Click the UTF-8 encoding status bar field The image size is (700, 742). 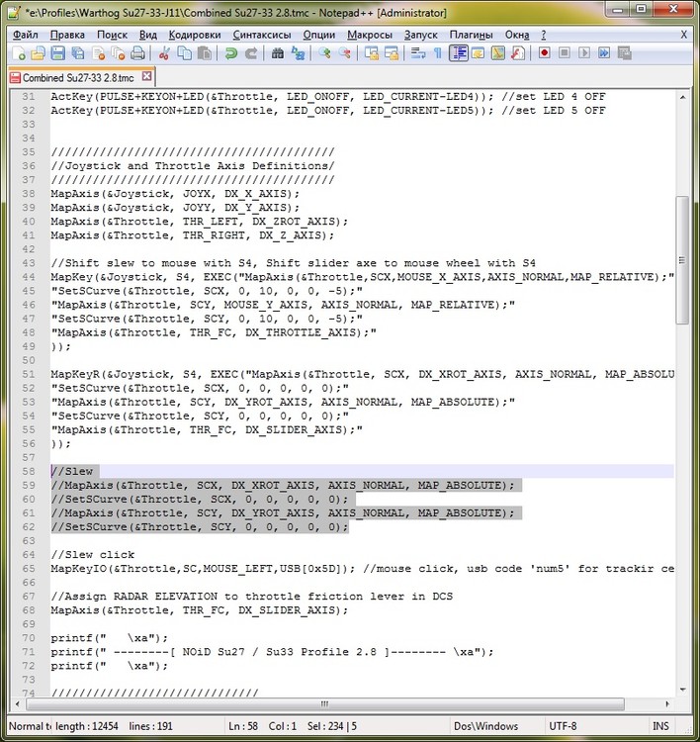click(596, 726)
